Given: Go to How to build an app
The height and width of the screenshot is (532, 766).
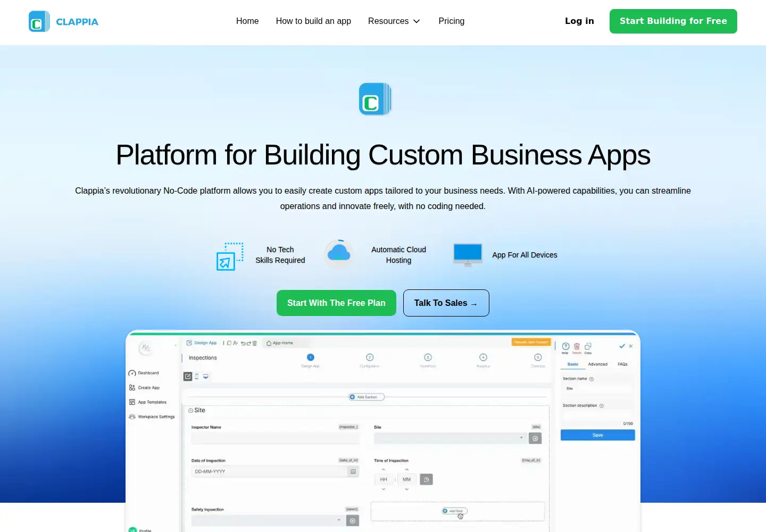Looking at the screenshot, I should point(313,21).
